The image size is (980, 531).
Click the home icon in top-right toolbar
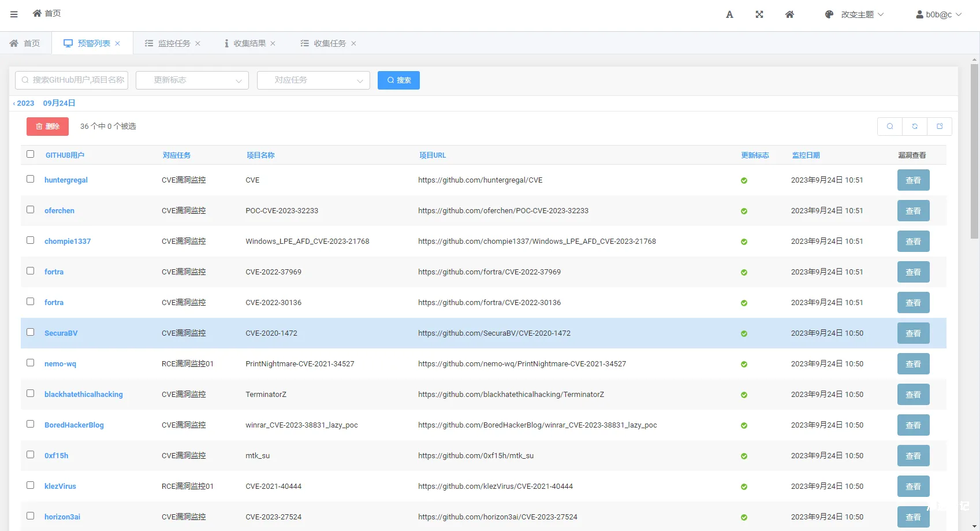point(789,14)
